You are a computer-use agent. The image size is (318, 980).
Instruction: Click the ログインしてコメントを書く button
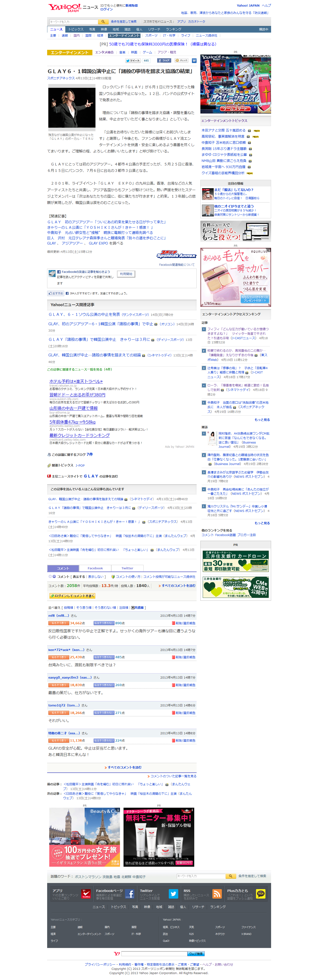72,596
